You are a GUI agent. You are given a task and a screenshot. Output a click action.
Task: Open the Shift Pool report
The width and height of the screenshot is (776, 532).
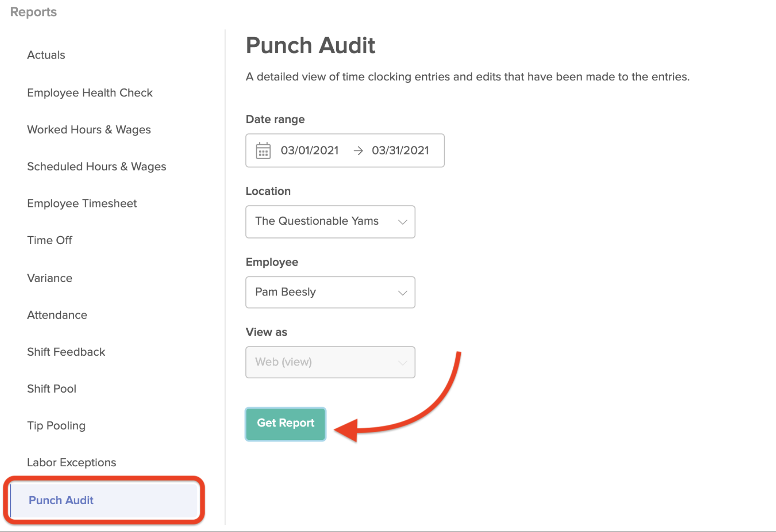point(52,388)
